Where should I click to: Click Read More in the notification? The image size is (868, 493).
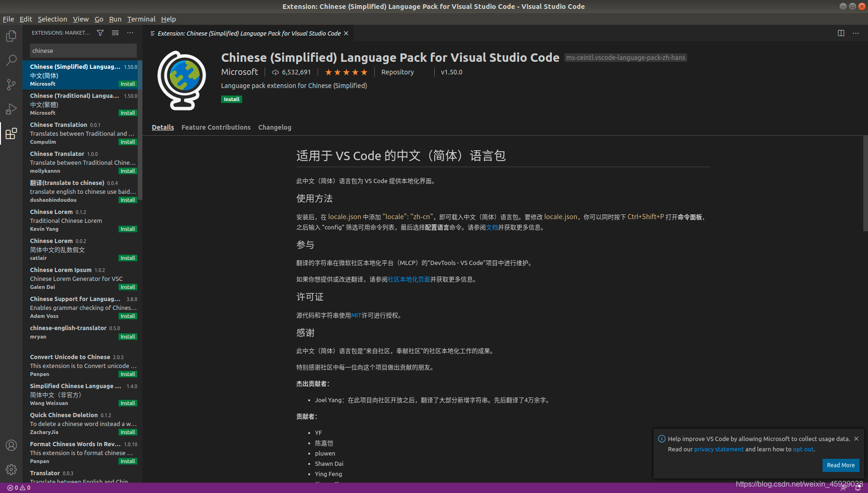841,465
